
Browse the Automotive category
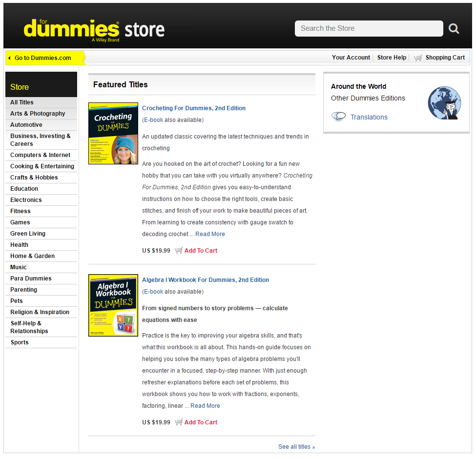41,125
